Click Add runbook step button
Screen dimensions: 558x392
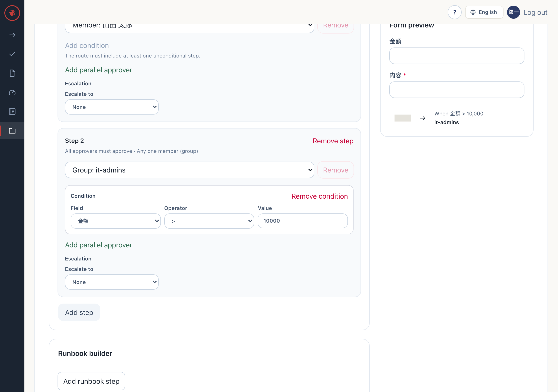tap(91, 381)
